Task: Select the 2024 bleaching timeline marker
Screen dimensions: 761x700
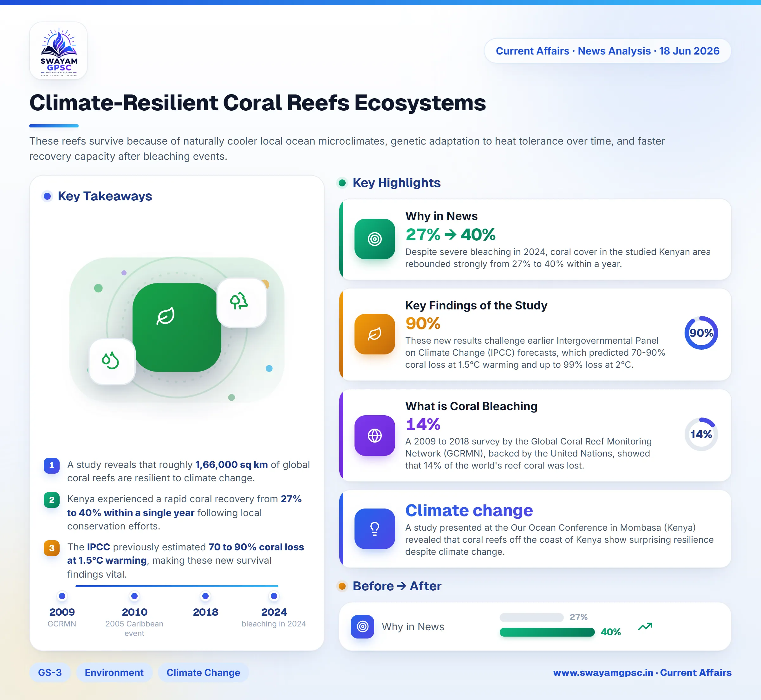Action: (x=274, y=597)
